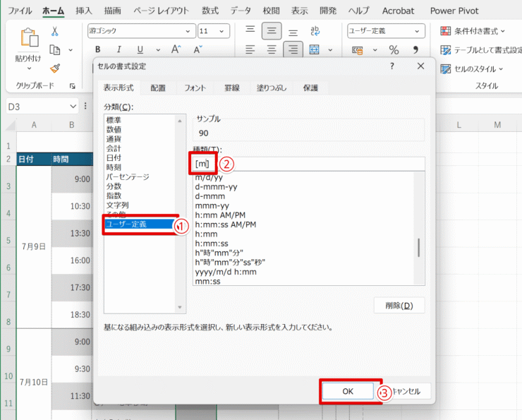Select 数値 in category list

pyautogui.click(x=114, y=129)
